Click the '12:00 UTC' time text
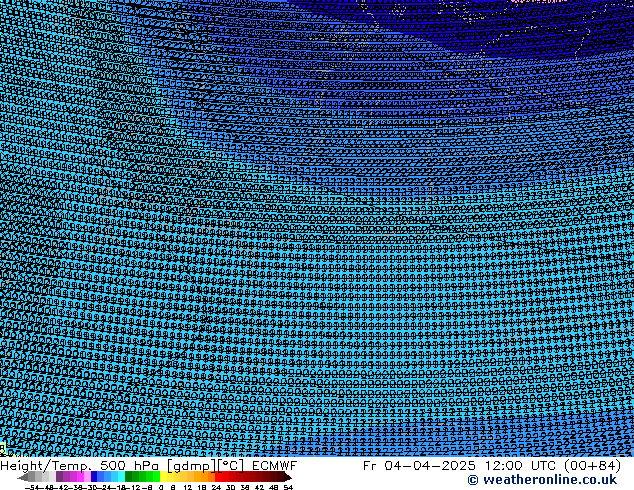 point(521,466)
